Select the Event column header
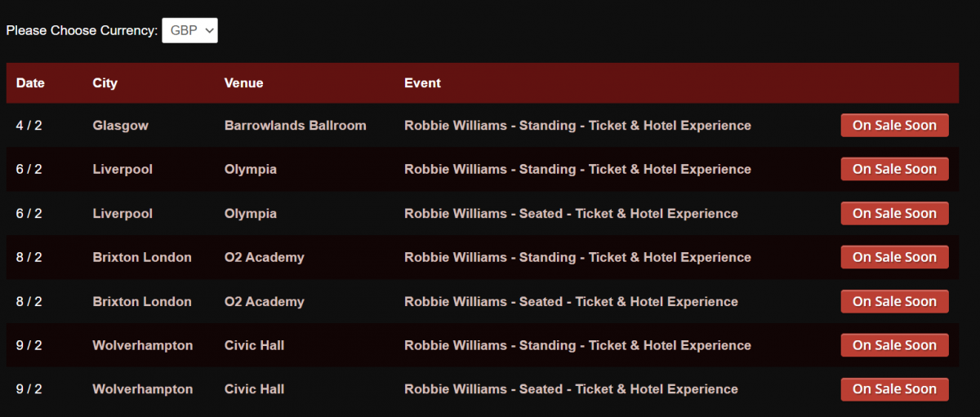The image size is (980, 417). (422, 83)
